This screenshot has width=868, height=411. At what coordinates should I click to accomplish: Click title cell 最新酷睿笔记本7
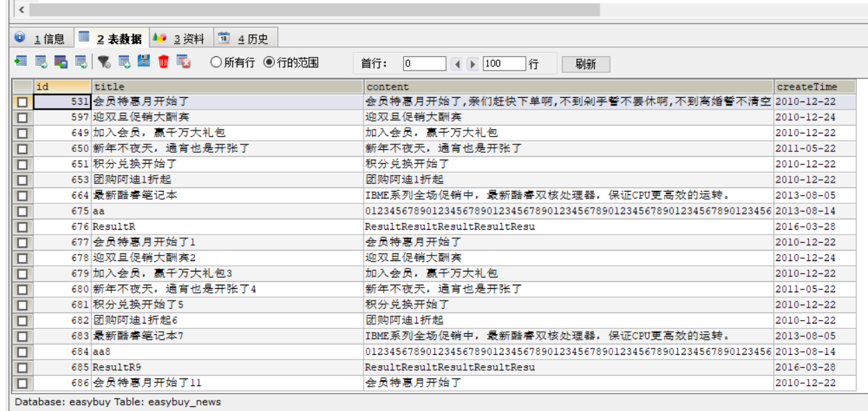coord(228,336)
